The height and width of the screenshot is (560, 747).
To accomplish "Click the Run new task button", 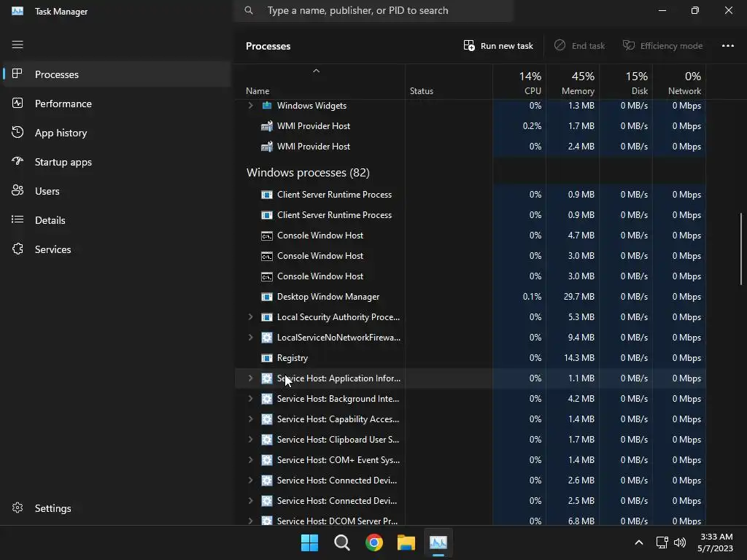I will tap(498, 46).
